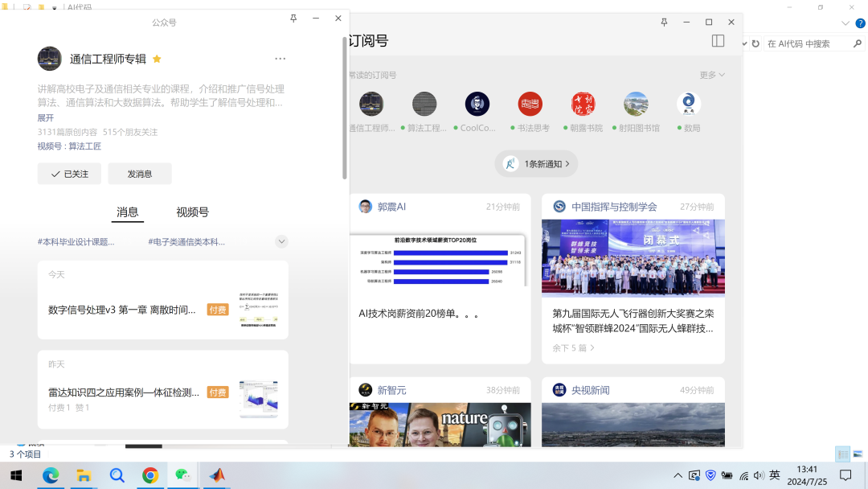Open the 1条新通知 notification pill
868x489 pixels.
point(536,164)
